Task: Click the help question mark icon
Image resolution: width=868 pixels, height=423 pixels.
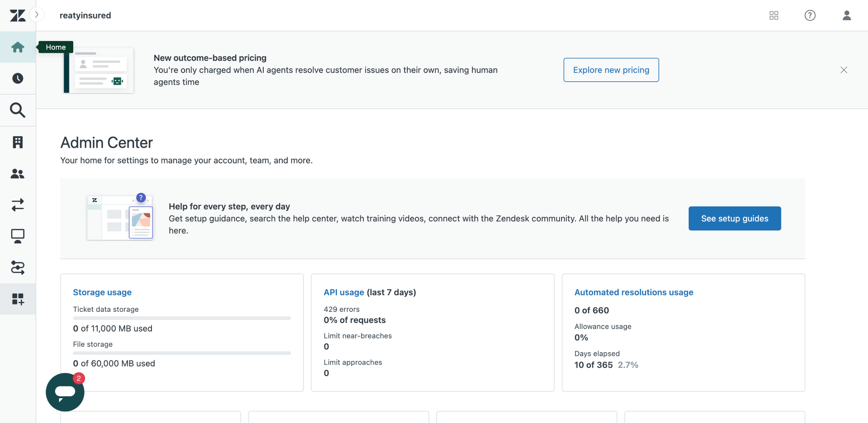Action: pyautogui.click(x=810, y=15)
